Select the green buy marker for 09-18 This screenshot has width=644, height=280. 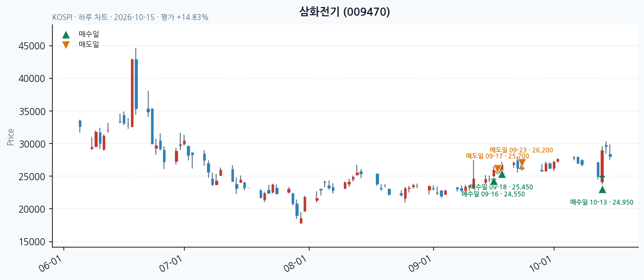pyautogui.click(x=502, y=174)
